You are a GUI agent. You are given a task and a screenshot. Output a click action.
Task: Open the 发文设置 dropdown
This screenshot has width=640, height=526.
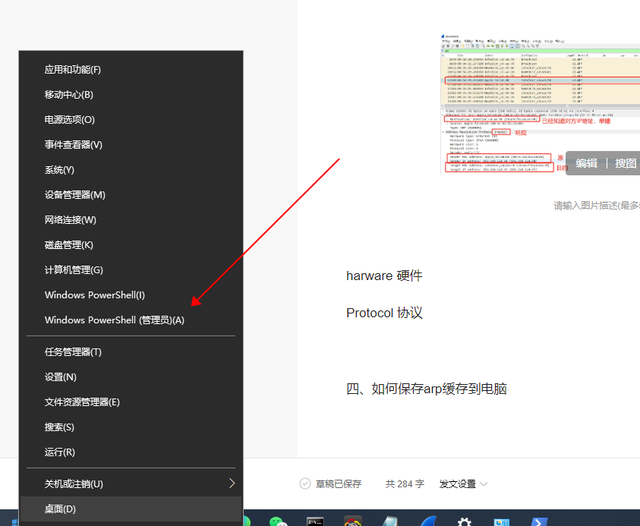463,484
